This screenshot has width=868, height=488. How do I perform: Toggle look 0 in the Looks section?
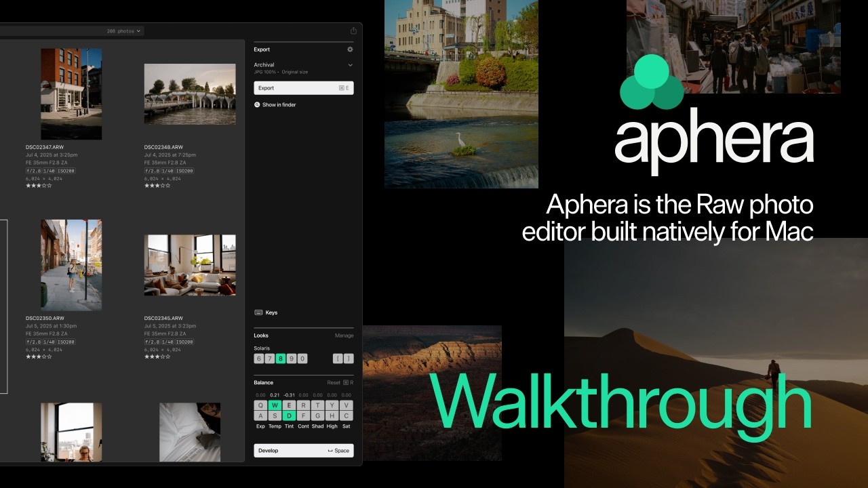302,359
